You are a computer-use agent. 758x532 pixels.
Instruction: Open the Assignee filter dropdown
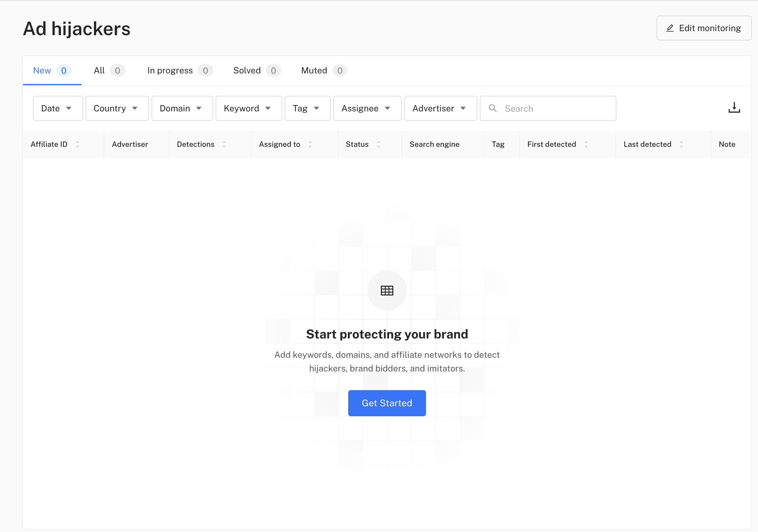click(367, 108)
